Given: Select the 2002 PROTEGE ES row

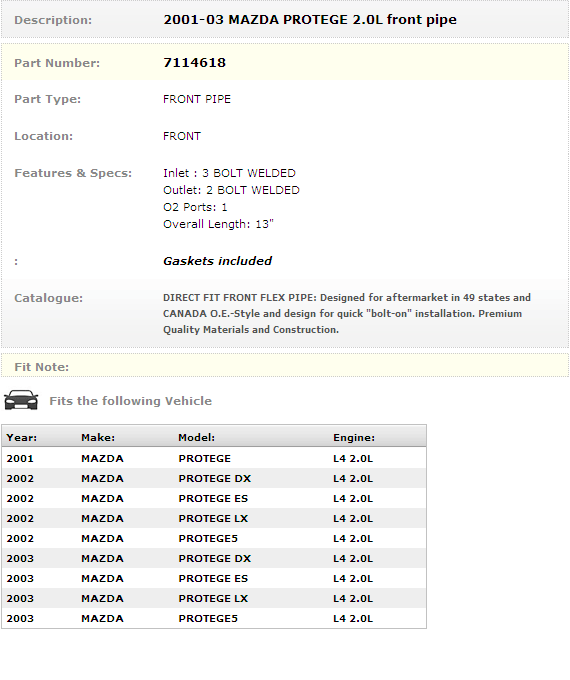Looking at the screenshot, I should [214, 498].
